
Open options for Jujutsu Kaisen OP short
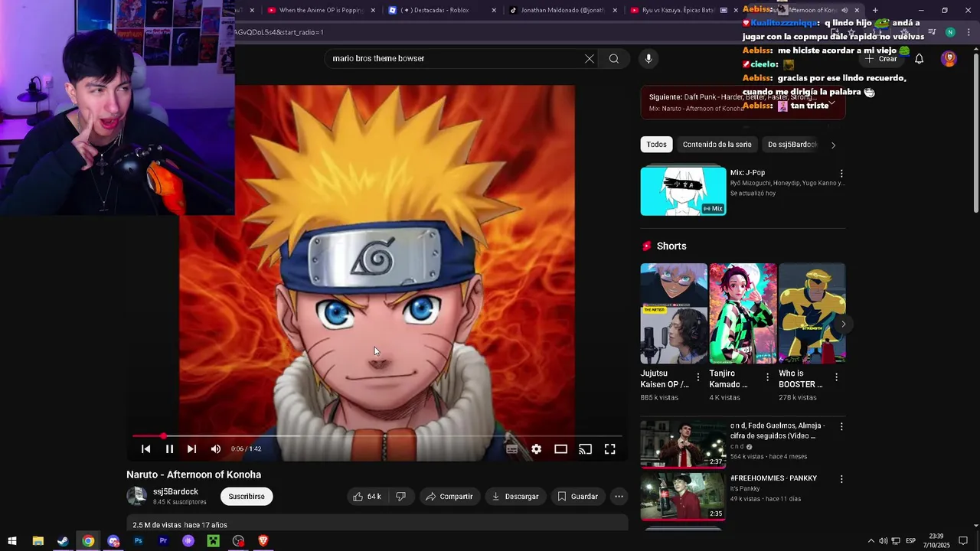(x=697, y=377)
